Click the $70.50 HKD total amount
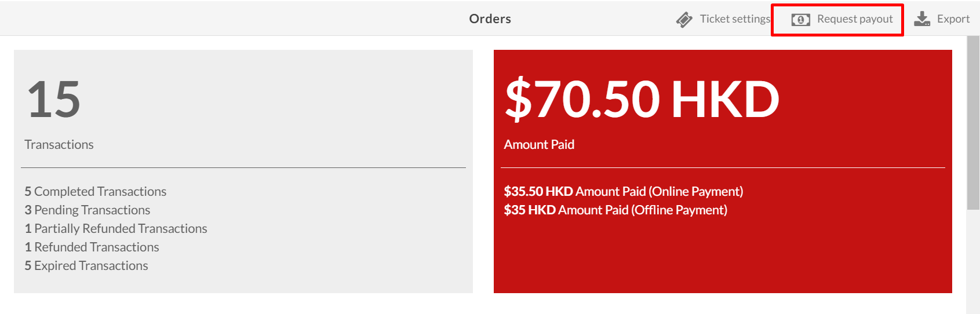980x314 pixels. tap(642, 99)
